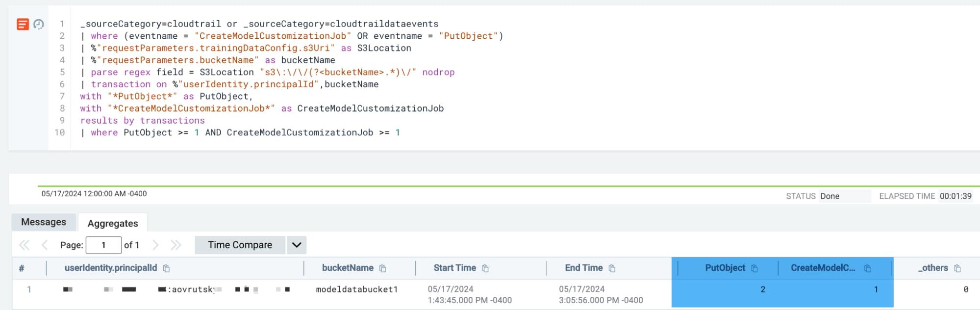Click the end time 3:05:56.000 PM cell

(601, 294)
